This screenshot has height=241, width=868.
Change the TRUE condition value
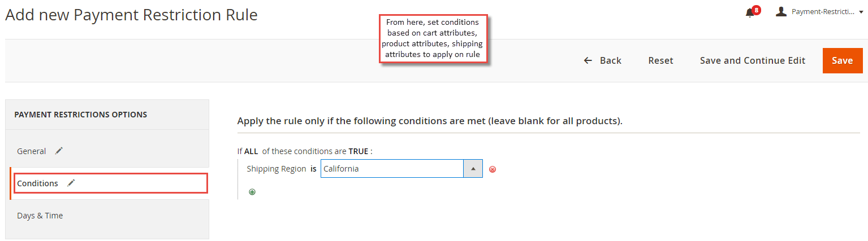click(359, 151)
